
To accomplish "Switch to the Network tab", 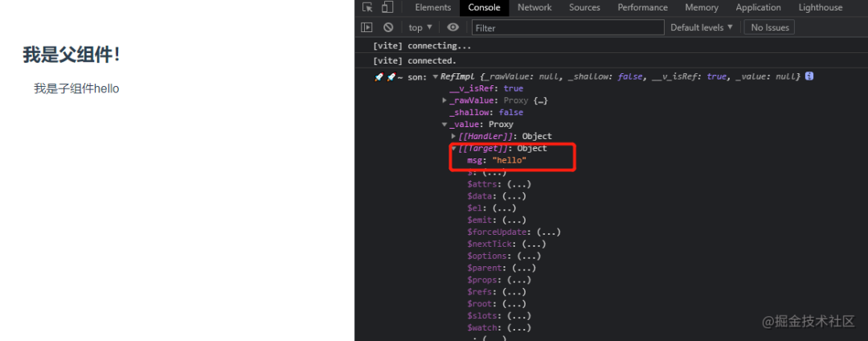I will 534,7.
